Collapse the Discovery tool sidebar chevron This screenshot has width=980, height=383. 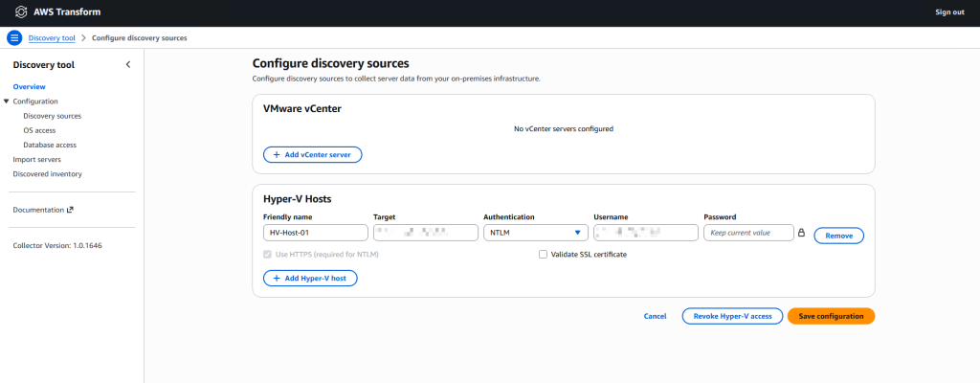click(128, 64)
